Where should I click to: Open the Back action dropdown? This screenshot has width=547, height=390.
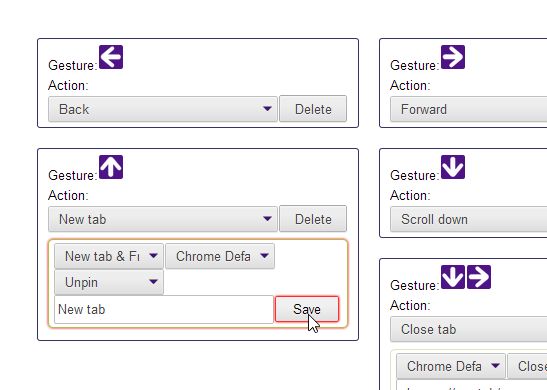163,109
